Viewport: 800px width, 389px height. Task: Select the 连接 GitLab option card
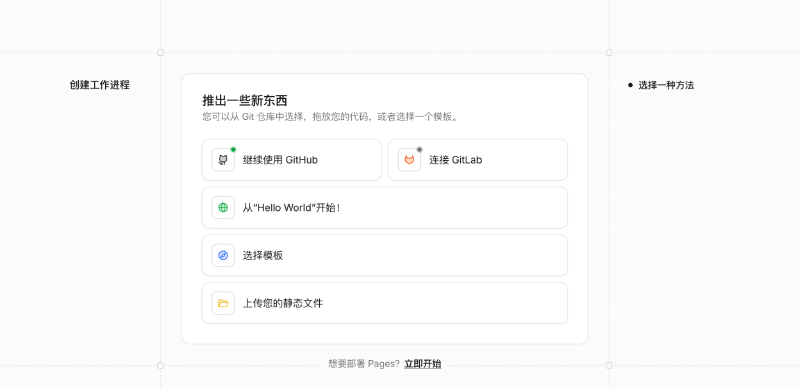[478, 160]
